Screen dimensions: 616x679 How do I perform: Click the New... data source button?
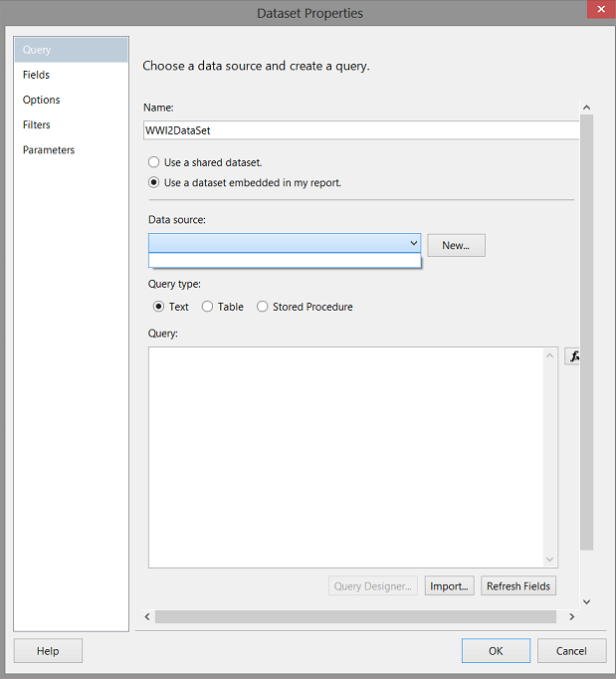456,245
